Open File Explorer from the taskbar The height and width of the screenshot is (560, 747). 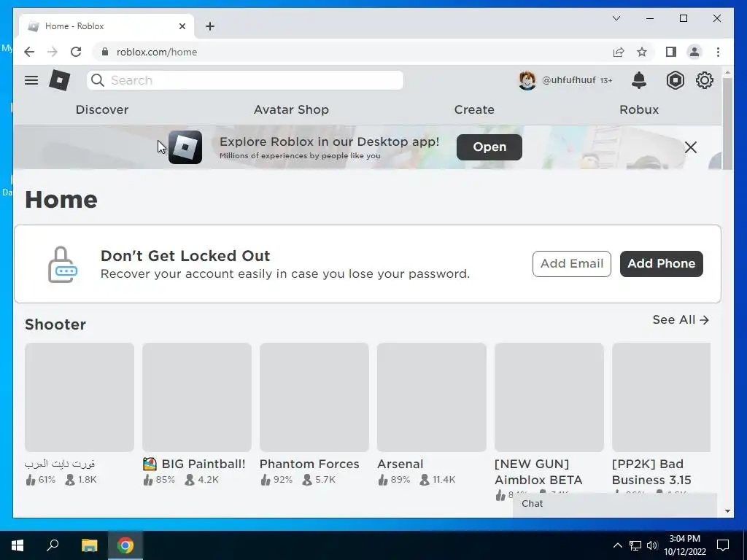pyautogui.click(x=89, y=545)
